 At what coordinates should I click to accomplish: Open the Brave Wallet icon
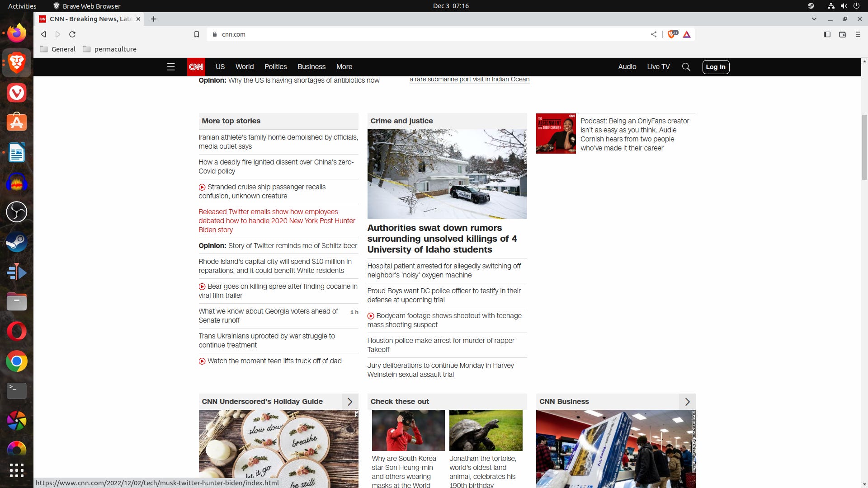(x=843, y=34)
